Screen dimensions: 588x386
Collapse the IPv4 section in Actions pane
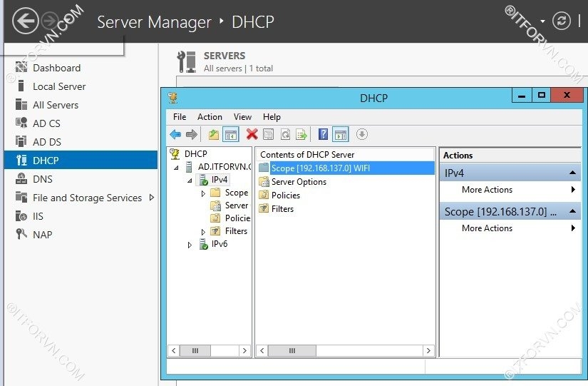tap(573, 173)
